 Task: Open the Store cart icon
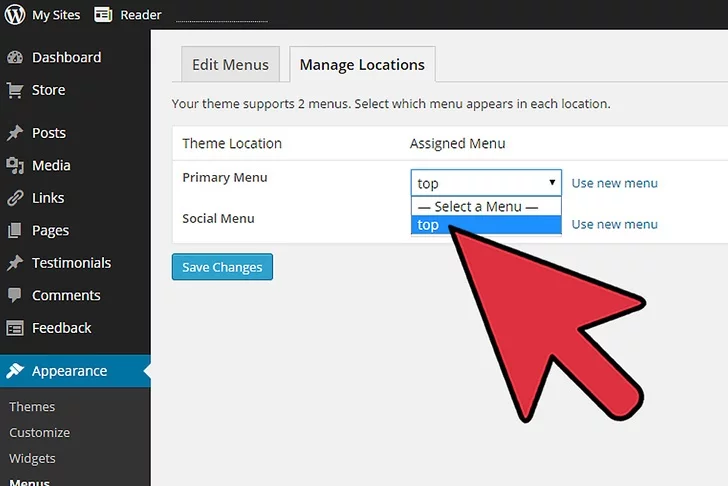(x=15, y=90)
